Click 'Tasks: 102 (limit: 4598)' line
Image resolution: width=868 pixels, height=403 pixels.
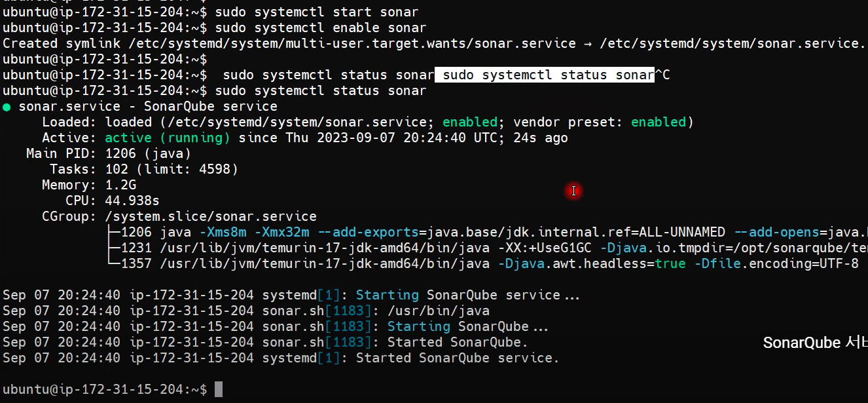(144, 169)
